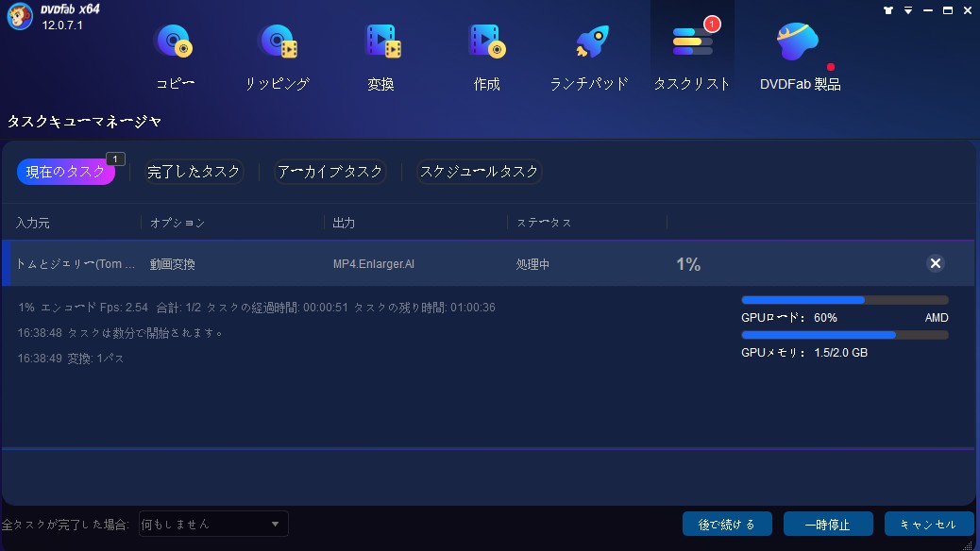This screenshot has width=980, height=551.
Task: Click the オプション column header
Action: tap(177, 223)
